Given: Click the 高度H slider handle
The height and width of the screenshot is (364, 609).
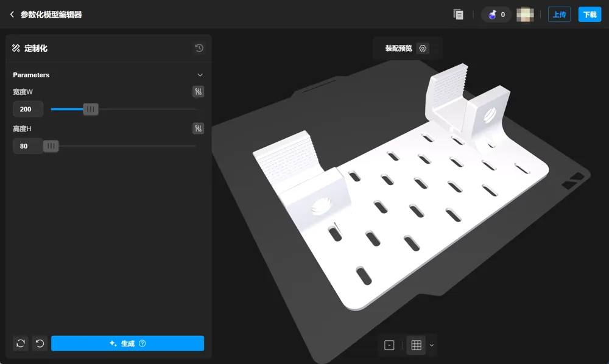Looking at the screenshot, I should 51,146.
